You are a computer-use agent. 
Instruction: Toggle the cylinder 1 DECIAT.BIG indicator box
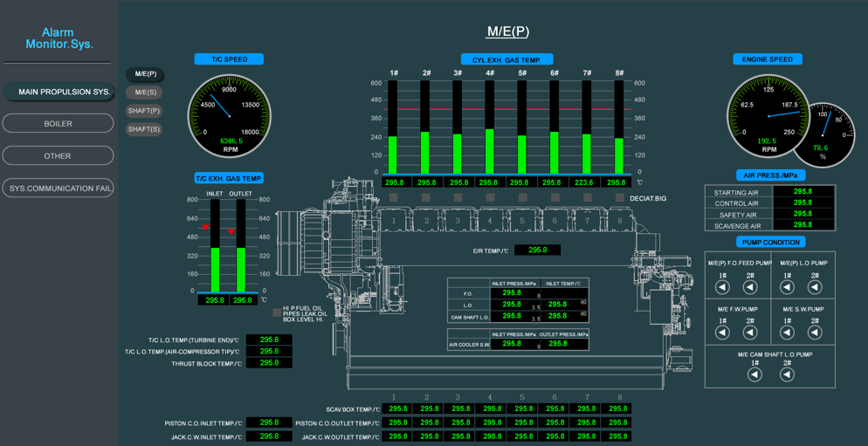pos(394,198)
